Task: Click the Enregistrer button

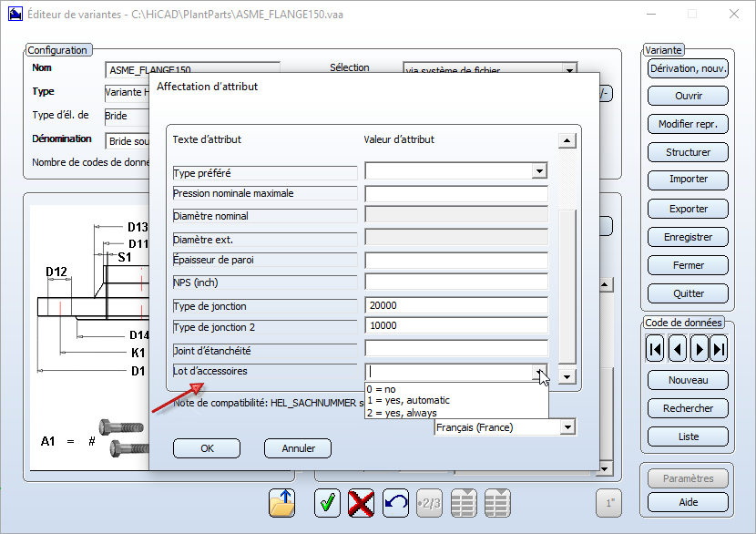Action: [x=688, y=237]
